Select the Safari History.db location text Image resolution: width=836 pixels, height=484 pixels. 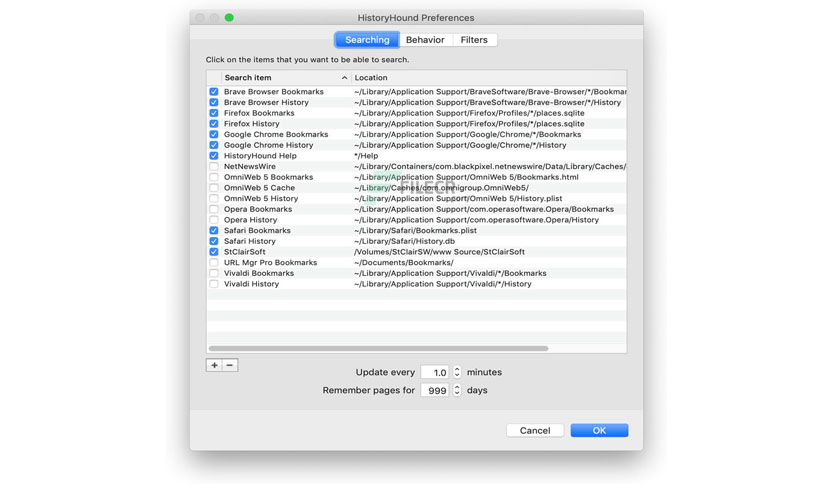[405, 241]
